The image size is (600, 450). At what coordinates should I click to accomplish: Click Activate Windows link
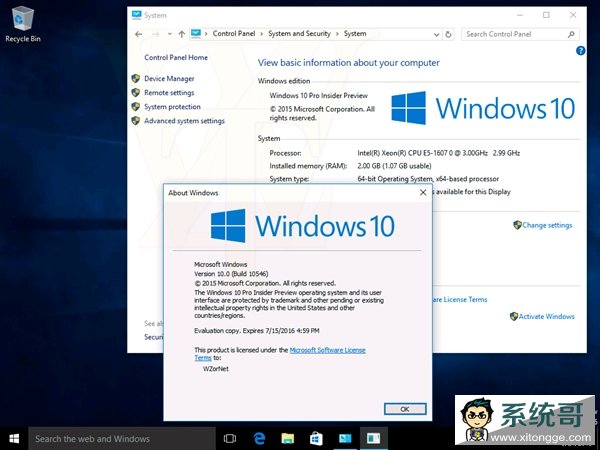click(546, 316)
